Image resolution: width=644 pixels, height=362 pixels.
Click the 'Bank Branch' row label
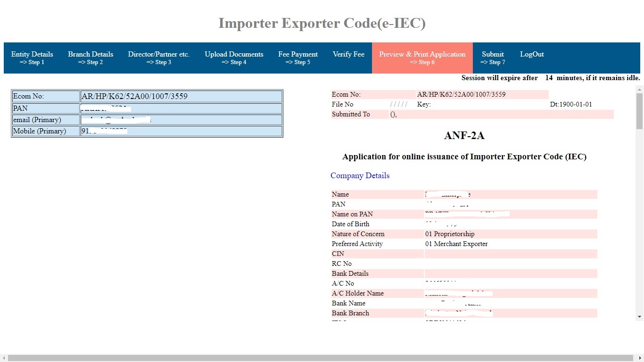[350, 313]
